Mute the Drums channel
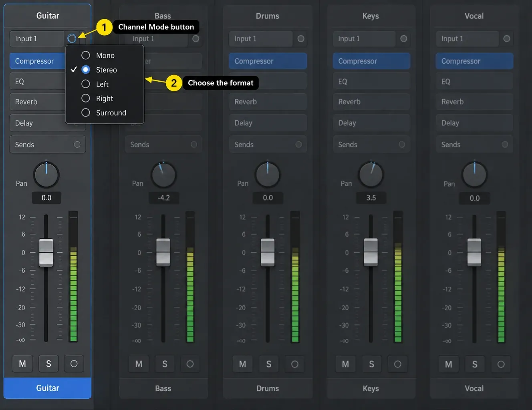Viewport: 532px width, 410px height. 242,364
